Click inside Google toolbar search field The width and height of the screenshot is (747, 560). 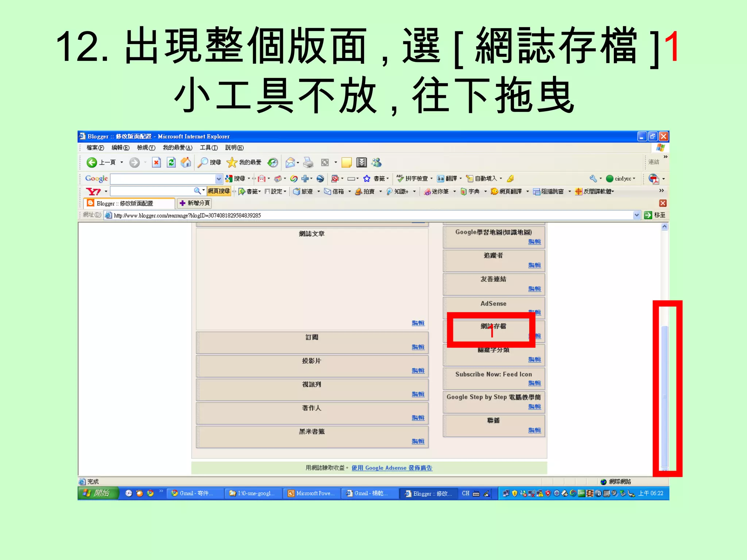163,179
